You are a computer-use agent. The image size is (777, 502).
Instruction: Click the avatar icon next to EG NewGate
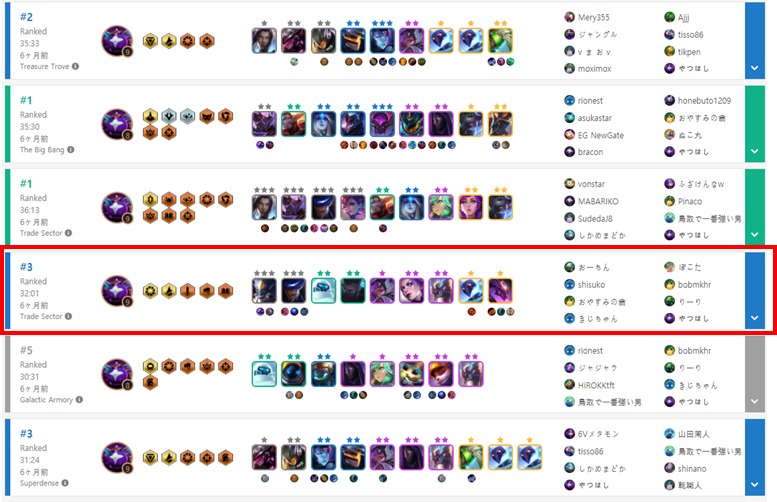pos(569,135)
